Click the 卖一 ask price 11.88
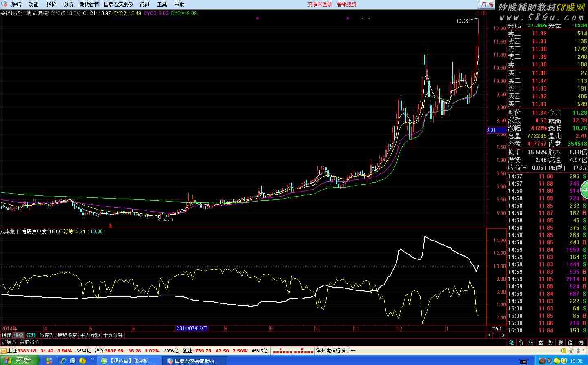 pyautogui.click(x=539, y=64)
